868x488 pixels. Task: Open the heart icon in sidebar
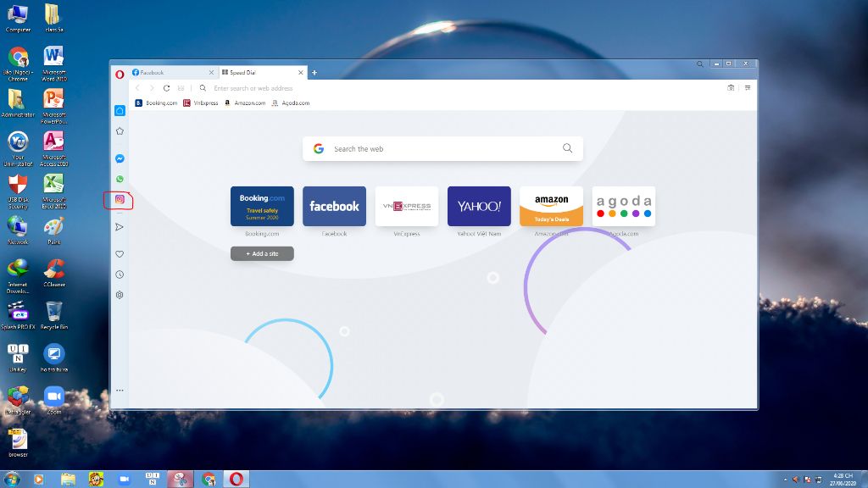(x=120, y=254)
